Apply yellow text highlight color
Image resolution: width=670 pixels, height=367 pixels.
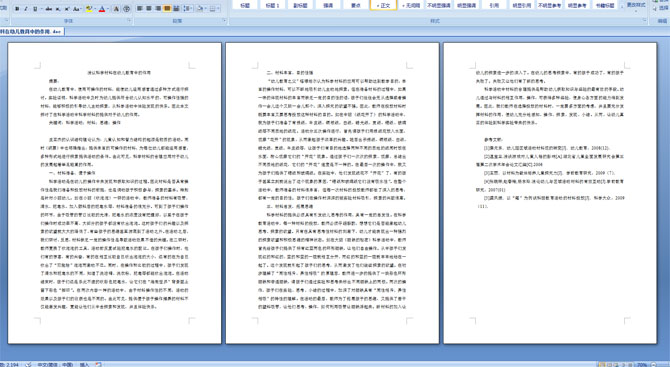tap(89, 9)
